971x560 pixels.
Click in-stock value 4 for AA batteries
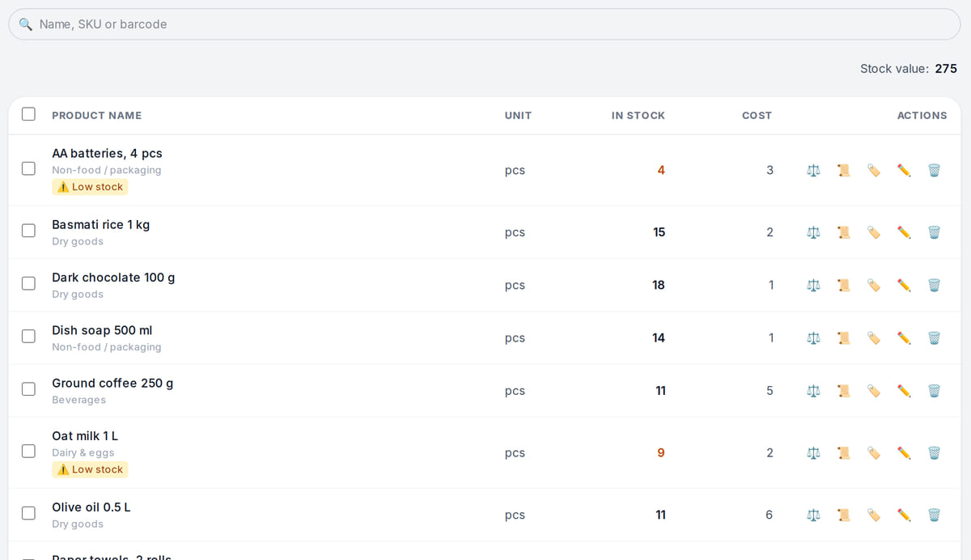(x=661, y=170)
